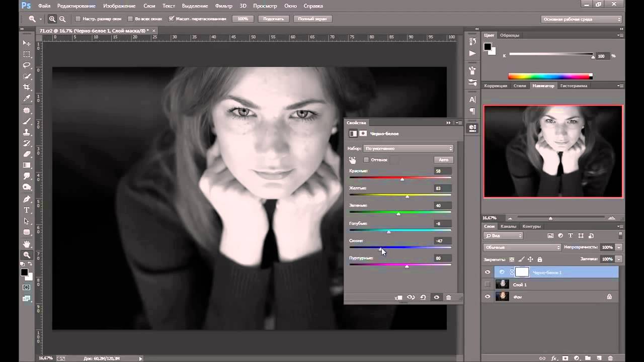The image size is (644, 362).
Task: Click the zoom-in magnifier in options bar
Action: (52, 19)
